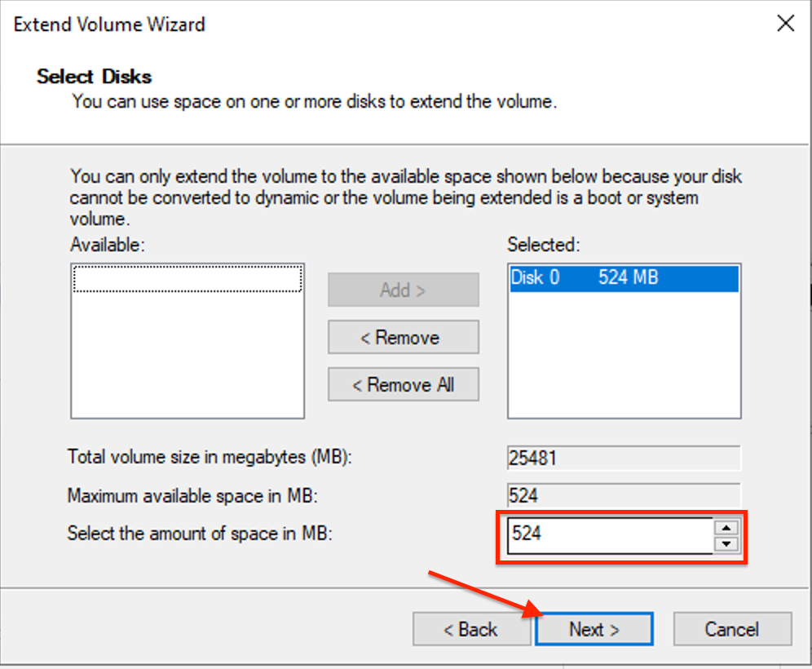Close the Extend Volume Wizard window
The height and width of the screenshot is (669, 812).
coord(786,23)
